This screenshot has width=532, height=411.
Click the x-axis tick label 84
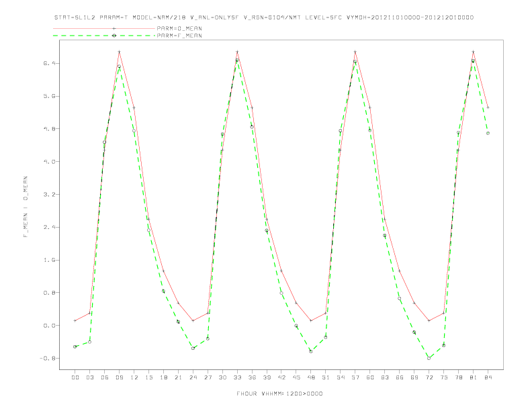coord(488,377)
